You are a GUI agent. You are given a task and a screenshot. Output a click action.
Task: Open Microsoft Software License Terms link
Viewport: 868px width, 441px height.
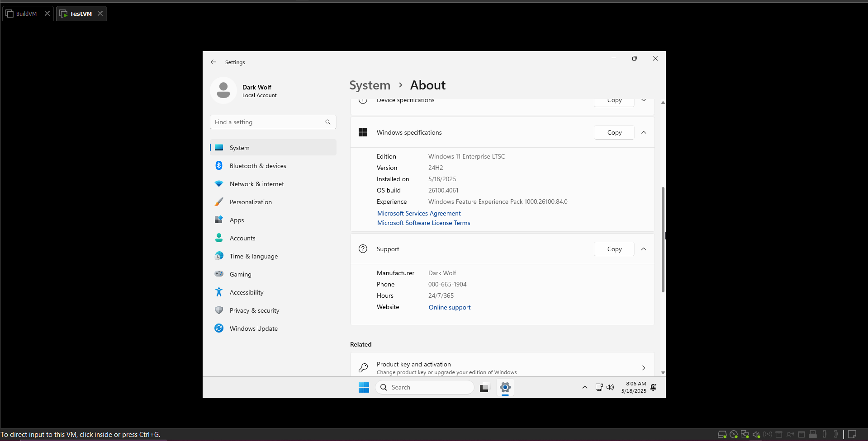pos(424,223)
